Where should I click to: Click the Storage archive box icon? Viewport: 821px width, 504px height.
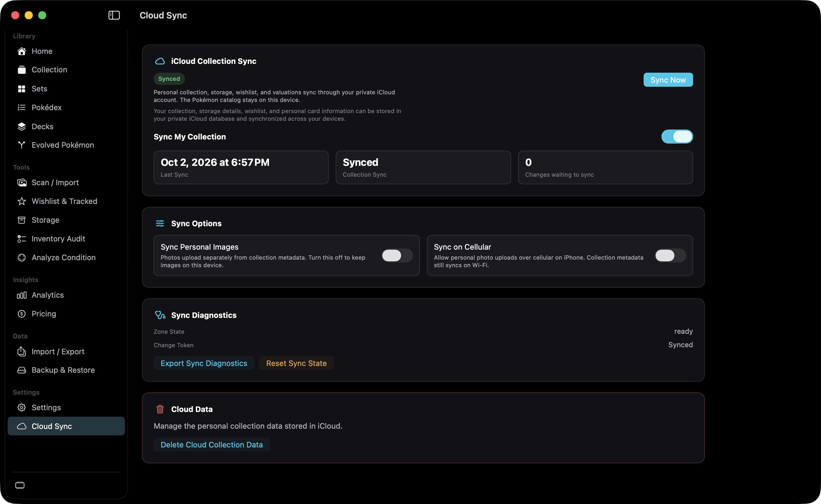pyautogui.click(x=22, y=220)
